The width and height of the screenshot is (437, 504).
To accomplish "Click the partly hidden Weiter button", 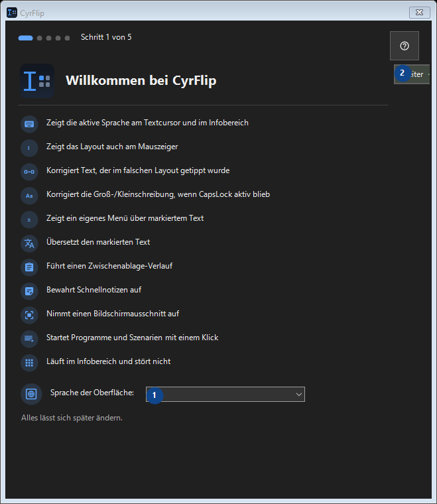I will click(412, 74).
